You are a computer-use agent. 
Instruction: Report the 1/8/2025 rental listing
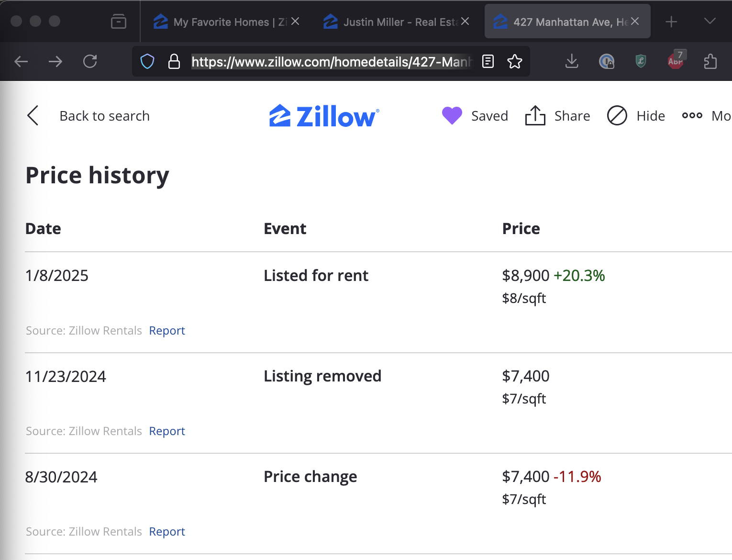pyautogui.click(x=166, y=330)
